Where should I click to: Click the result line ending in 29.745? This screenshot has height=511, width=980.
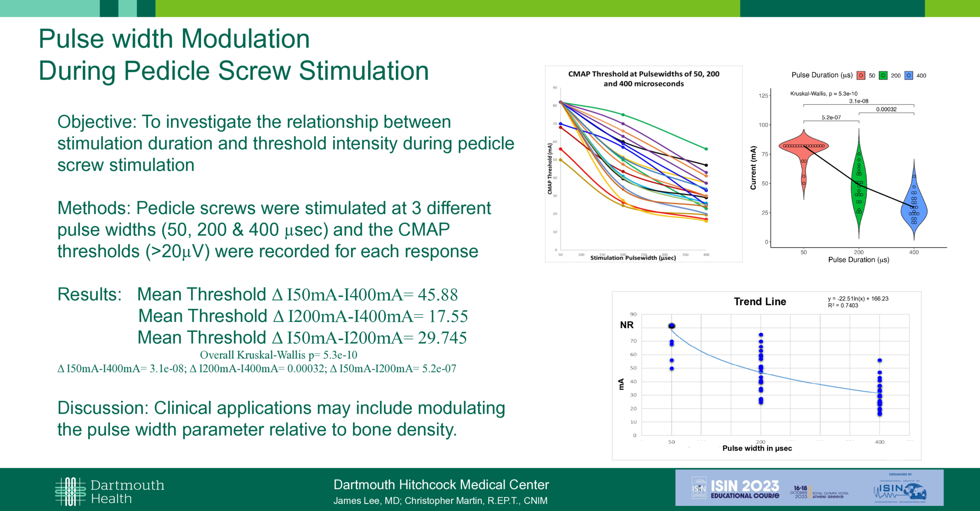coord(302,338)
